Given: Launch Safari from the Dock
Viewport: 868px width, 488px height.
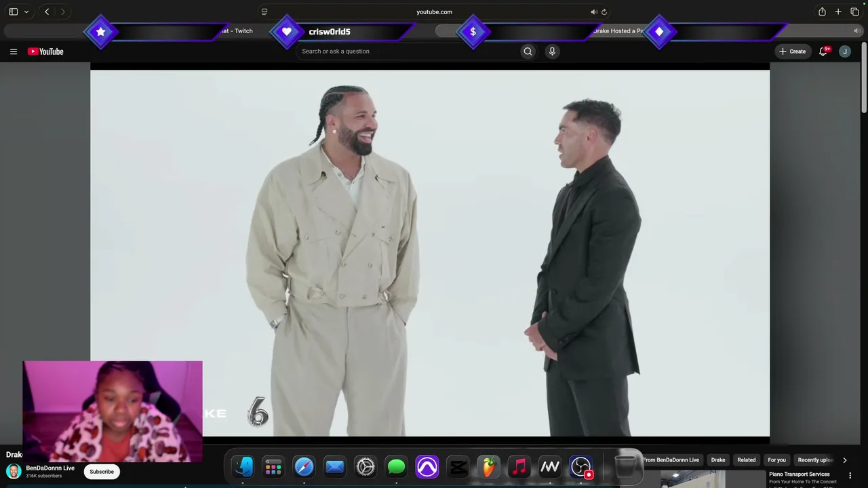Looking at the screenshot, I should (304, 466).
